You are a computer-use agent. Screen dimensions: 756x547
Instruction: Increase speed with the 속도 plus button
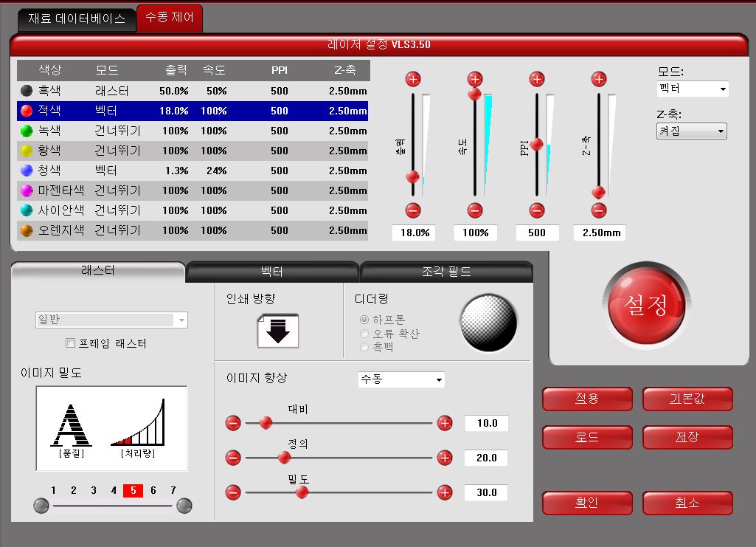[475, 79]
